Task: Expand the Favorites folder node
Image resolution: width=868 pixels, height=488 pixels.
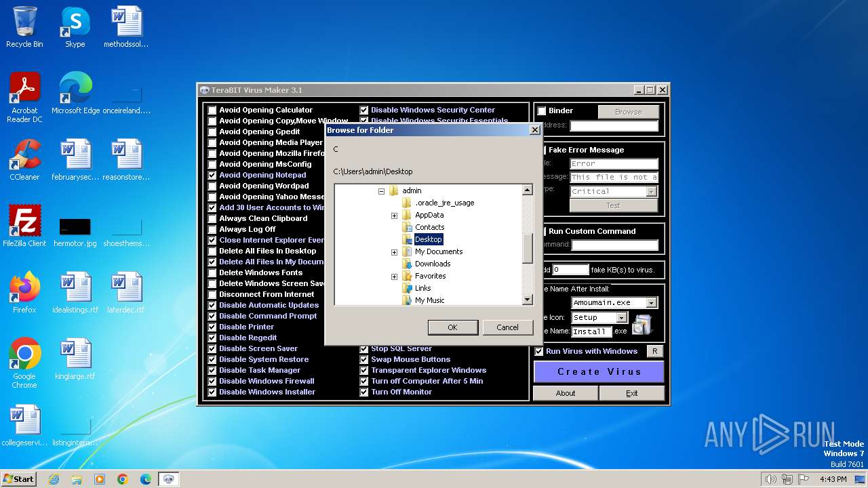Action: click(x=394, y=277)
